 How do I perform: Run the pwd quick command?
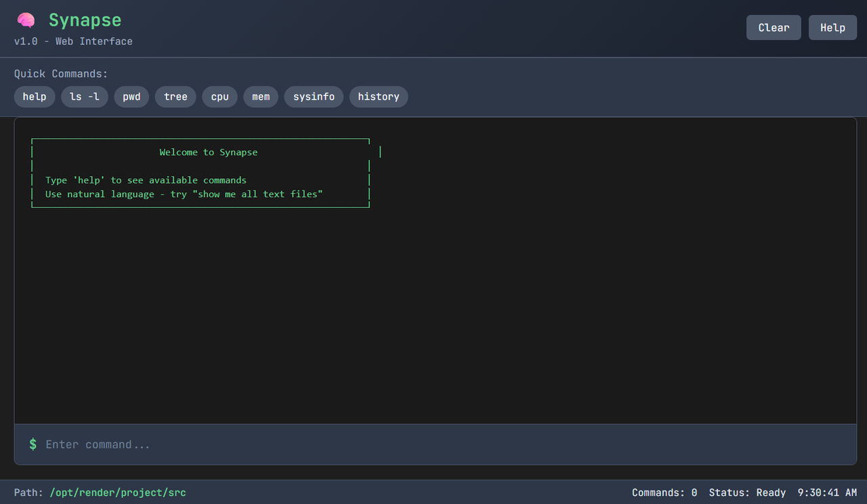coord(131,96)
